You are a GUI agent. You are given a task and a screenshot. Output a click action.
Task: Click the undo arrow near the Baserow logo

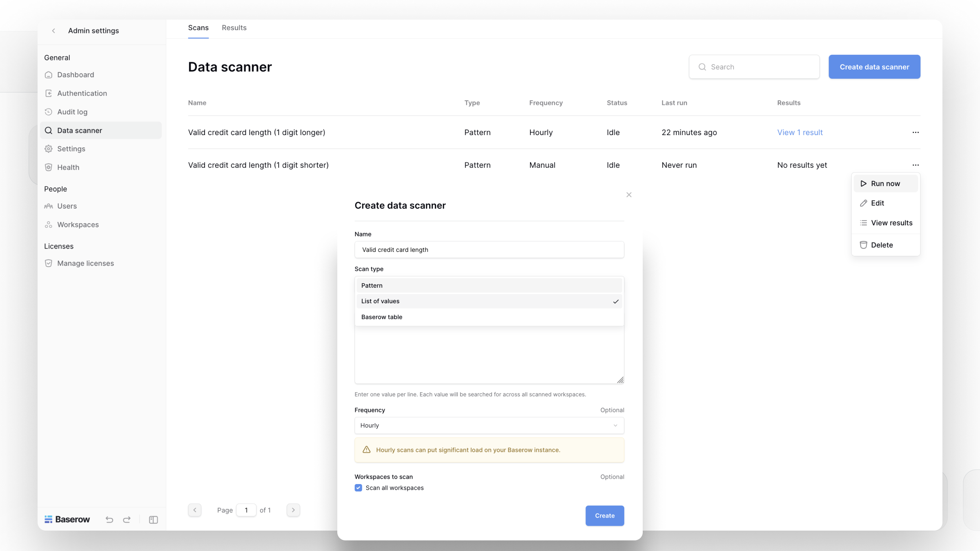[109, 520]
